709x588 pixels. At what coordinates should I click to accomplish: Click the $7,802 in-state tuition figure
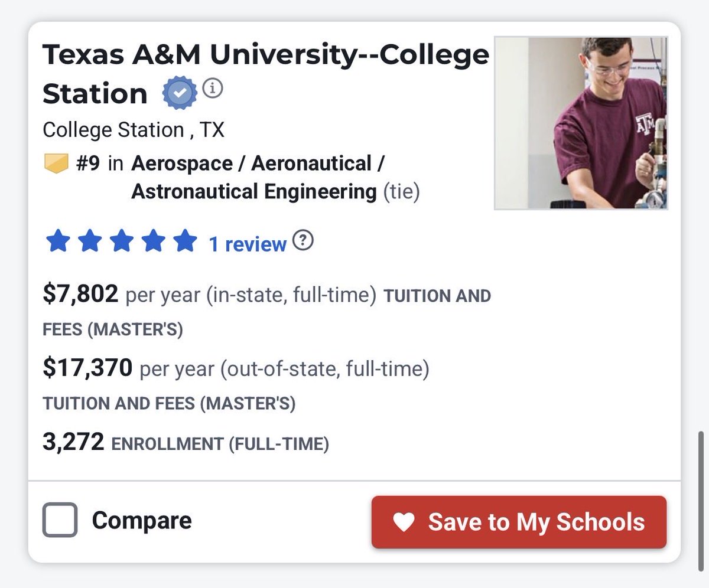pos(80,294)
